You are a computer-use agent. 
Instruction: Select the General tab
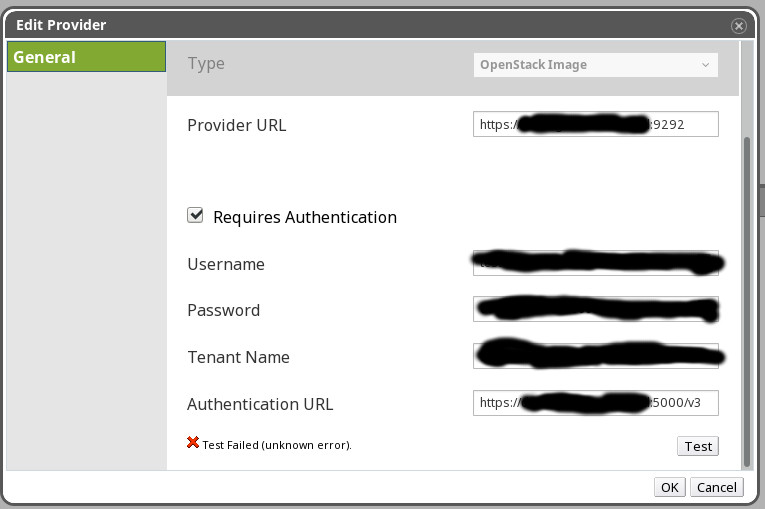point(86,57)
